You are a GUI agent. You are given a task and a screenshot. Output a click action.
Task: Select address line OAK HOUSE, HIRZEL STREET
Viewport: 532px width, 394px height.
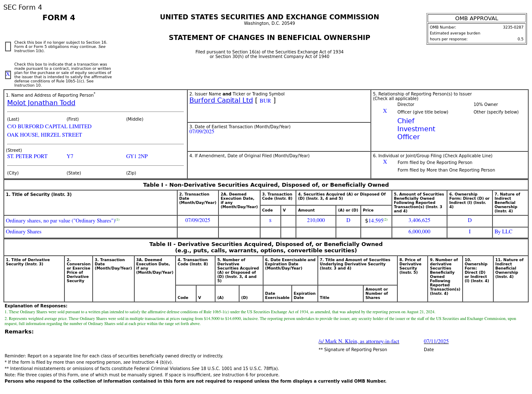point(45,135)
